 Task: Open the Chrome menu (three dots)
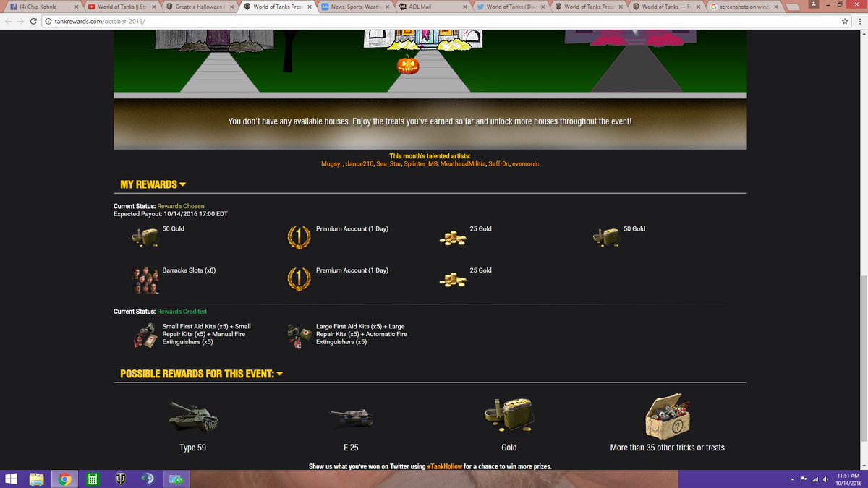pos(859,21)
